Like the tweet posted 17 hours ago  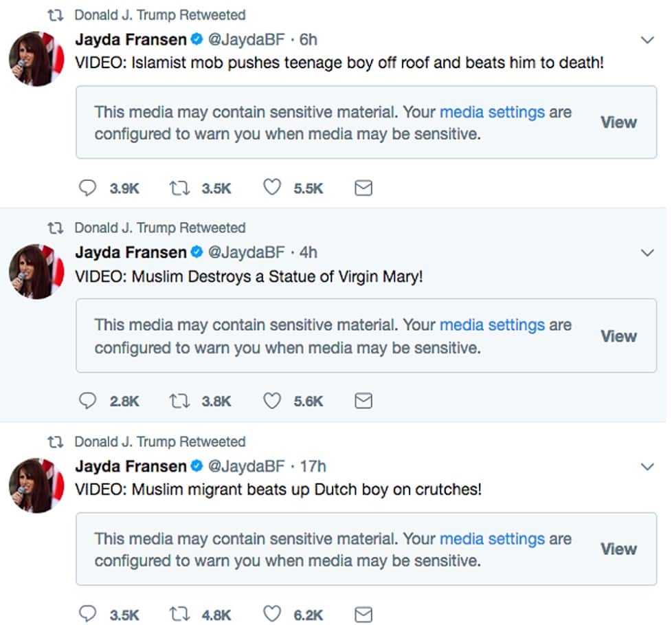pos(272,614)
